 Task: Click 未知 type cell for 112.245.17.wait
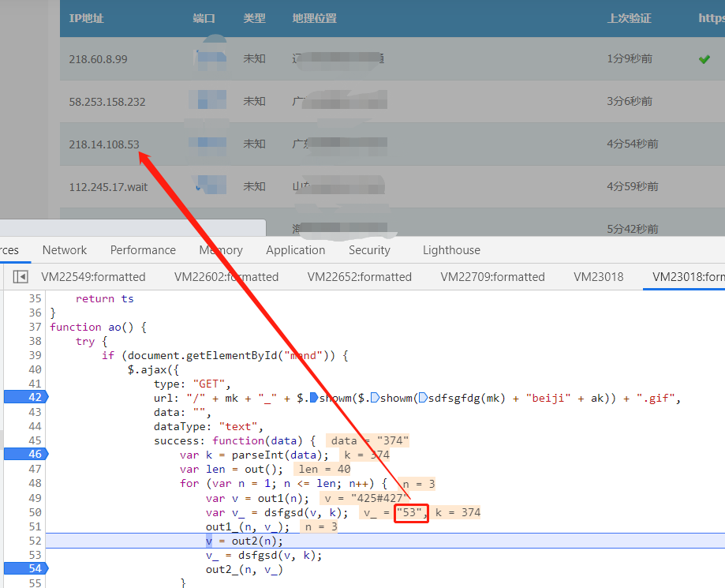click(x=254, y=186)
